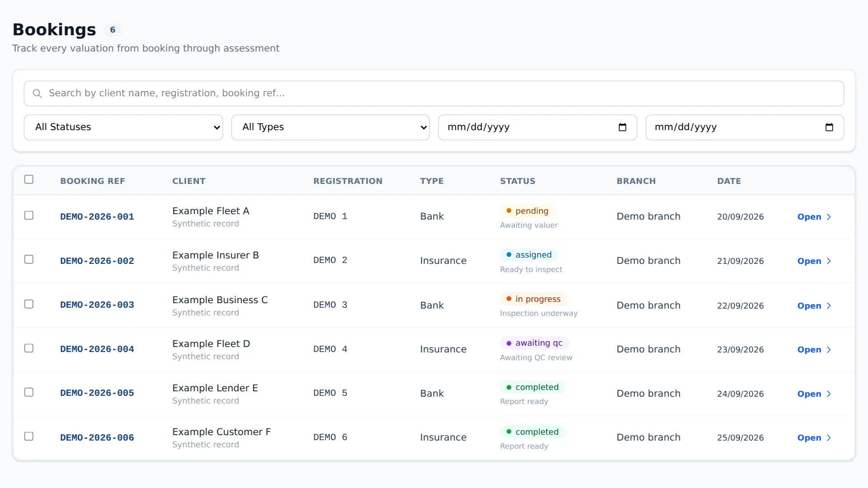Click Open for Example Customer F row
Viewport: 868px width, 488px height.
[814, 438]
